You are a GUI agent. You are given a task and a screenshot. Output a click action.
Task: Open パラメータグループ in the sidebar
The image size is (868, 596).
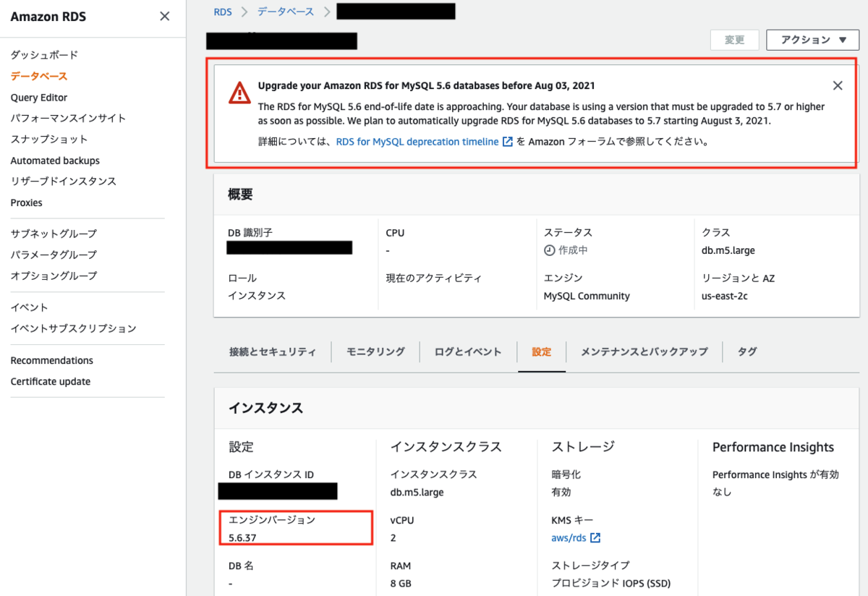pyautogui.click(x=54, y=255)
